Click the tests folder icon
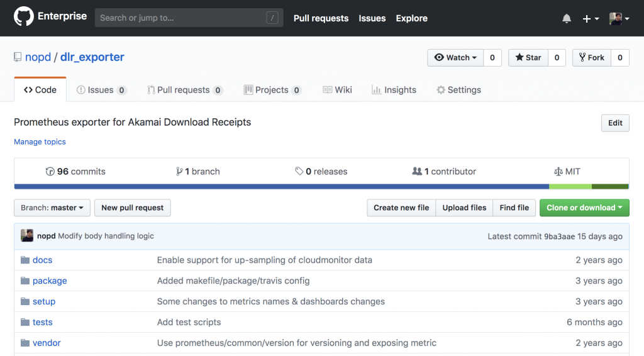 [25, 322]
